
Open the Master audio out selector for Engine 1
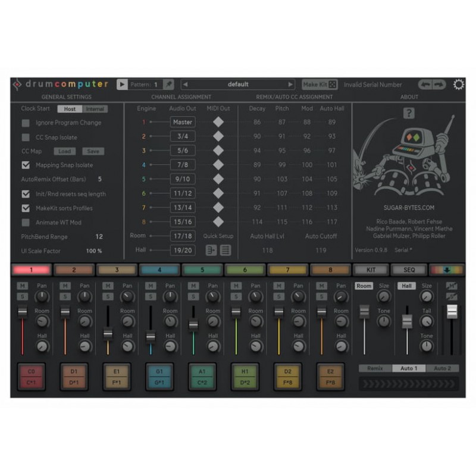[182, 121]
